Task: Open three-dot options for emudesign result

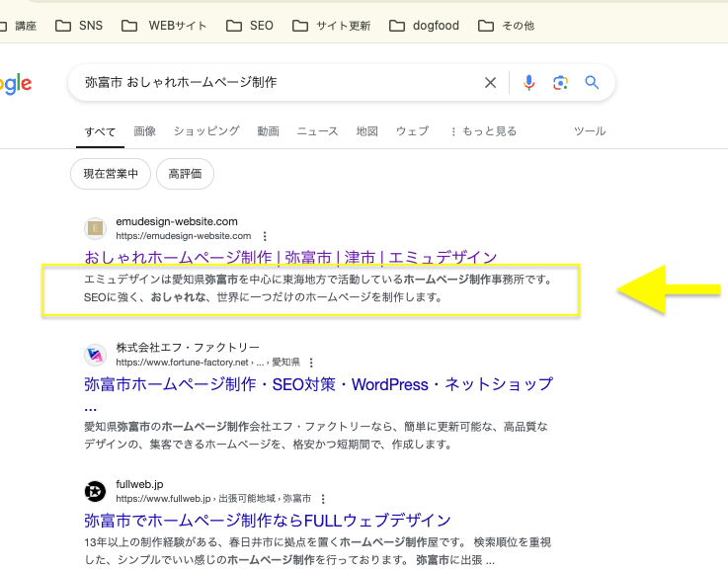Action: [x=265, y=237]
